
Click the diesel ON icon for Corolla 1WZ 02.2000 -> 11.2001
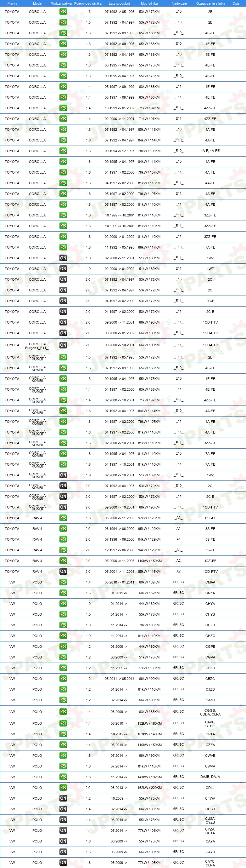(x=63, y=258)
